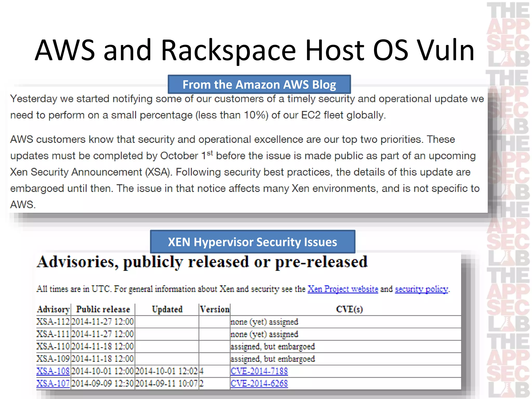
Task: Click the 'Advisories, publicly released or pre-released' heading
Action: tap(202, 262)
